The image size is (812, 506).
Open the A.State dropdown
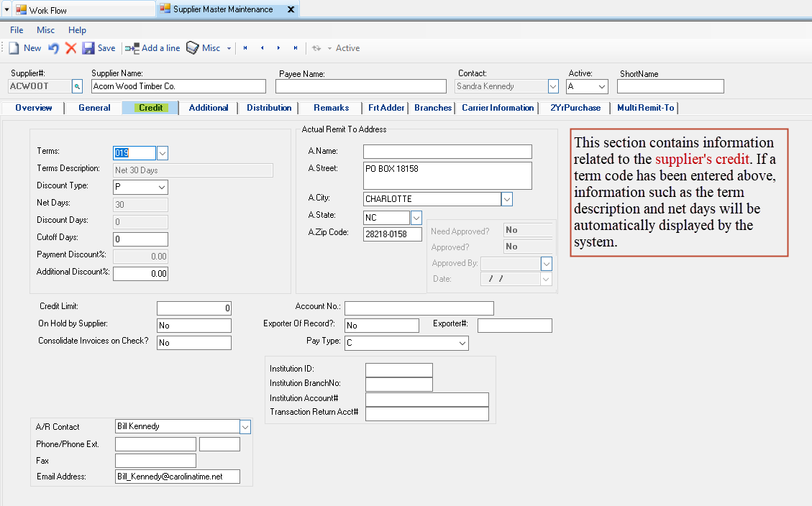click(x=416, y=217)
